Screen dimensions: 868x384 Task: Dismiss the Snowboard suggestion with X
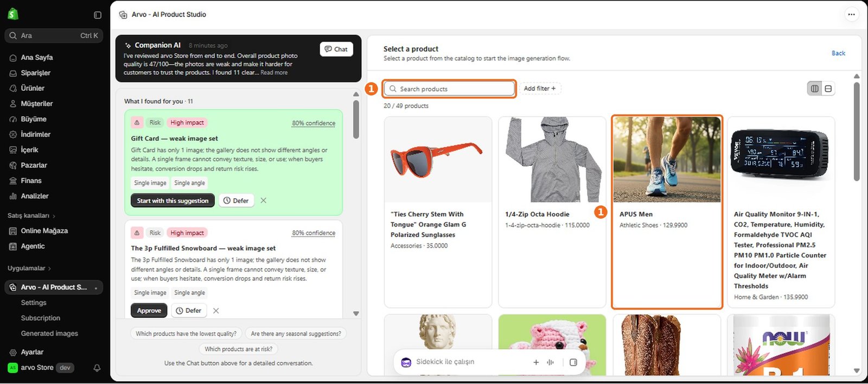coord(216,311)
